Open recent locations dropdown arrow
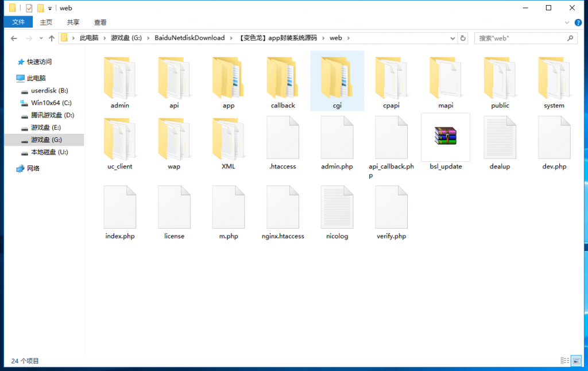The height and width of the screenshot is (371, 588). [40, 38]
